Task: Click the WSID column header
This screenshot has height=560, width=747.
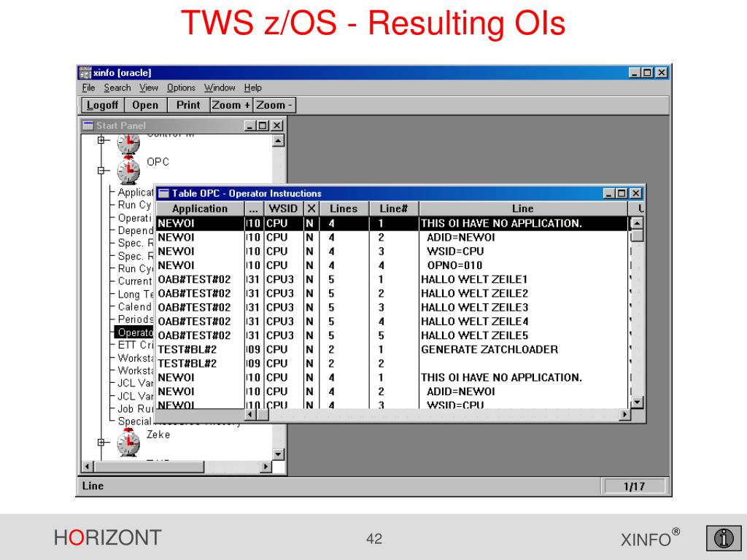Action: (x=284, y=209)
